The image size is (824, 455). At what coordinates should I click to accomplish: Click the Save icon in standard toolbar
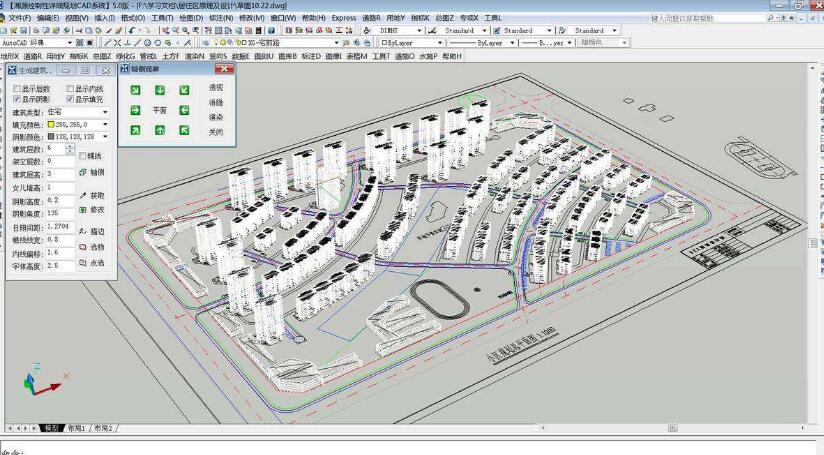click(24, 30)
